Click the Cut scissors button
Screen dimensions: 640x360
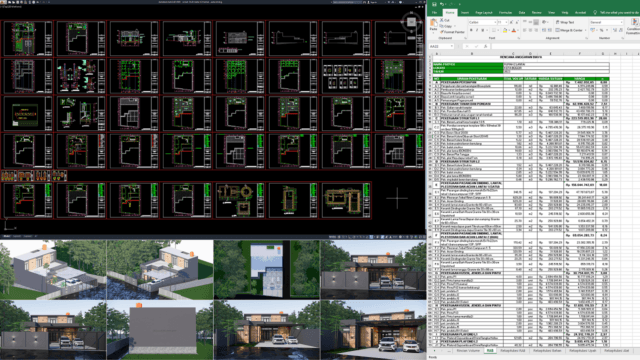click(x=445, y=20)
